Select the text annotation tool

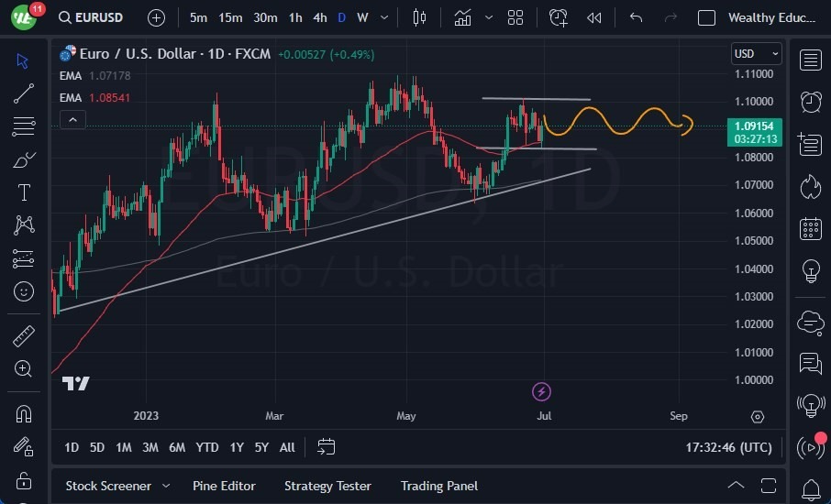click(24, 192)
